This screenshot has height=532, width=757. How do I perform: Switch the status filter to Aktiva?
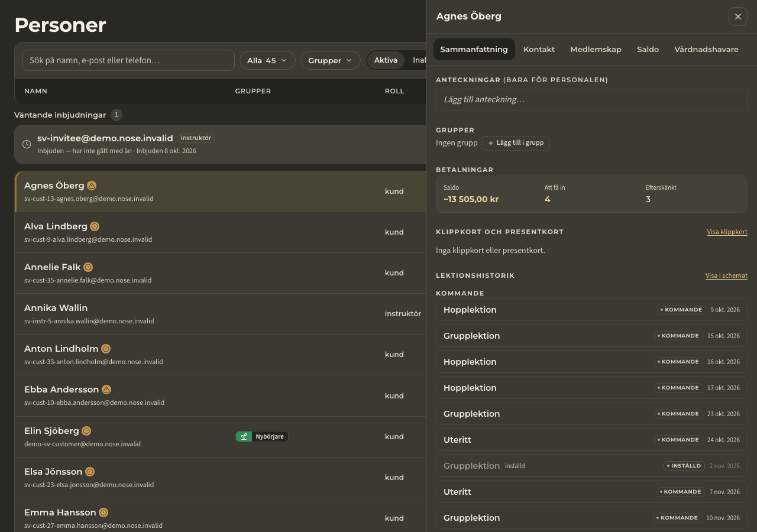386,60
